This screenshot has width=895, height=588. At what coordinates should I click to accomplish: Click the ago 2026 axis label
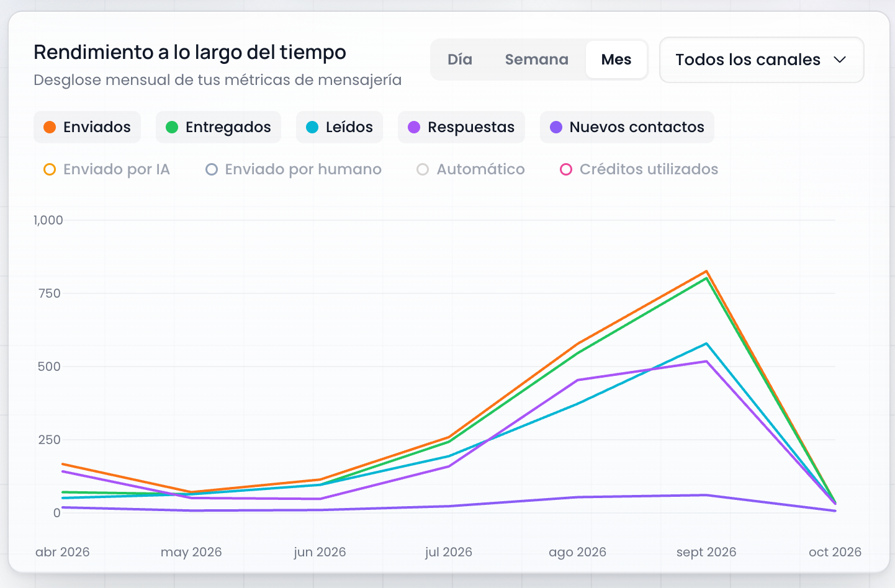pyautogui.click(x=577, y=552)
